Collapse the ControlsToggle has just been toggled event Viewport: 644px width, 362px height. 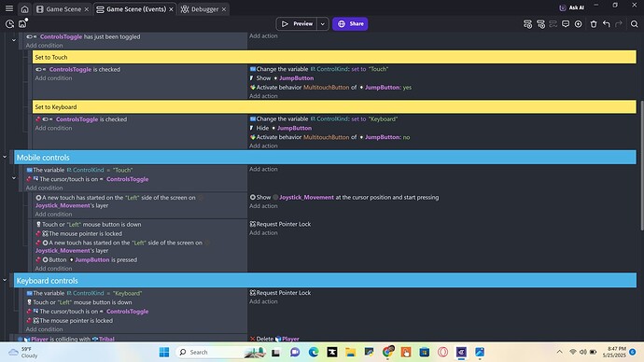(14, 40)
